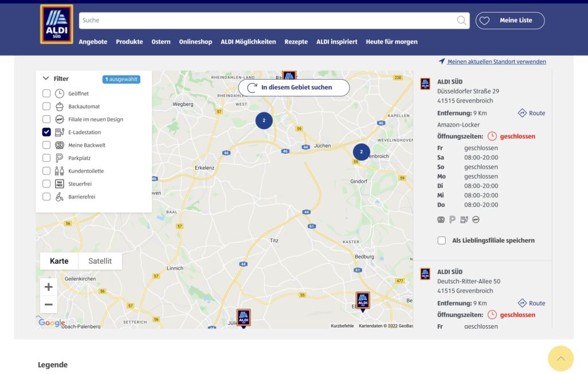Screen dimensions: 588x374
Task: Click Route for Düsseldorfer Straße 29 store
Action: pos(532,113)
